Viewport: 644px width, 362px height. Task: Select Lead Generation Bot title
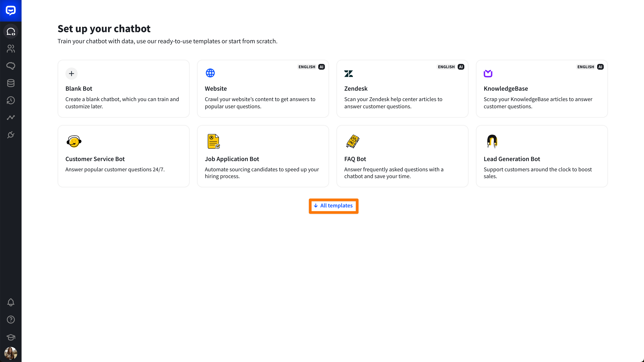click(x=512, y=159)
